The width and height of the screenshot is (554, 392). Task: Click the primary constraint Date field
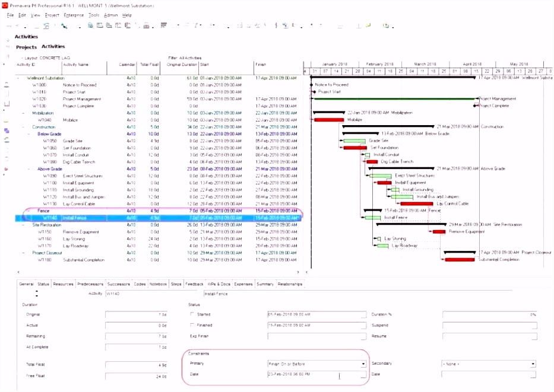[x=316, y=374]
